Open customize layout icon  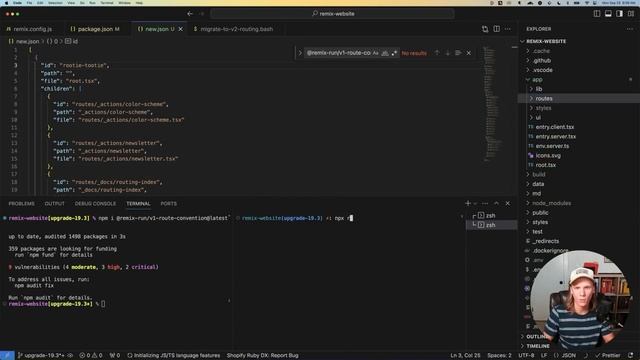click(x=631, y=13)
